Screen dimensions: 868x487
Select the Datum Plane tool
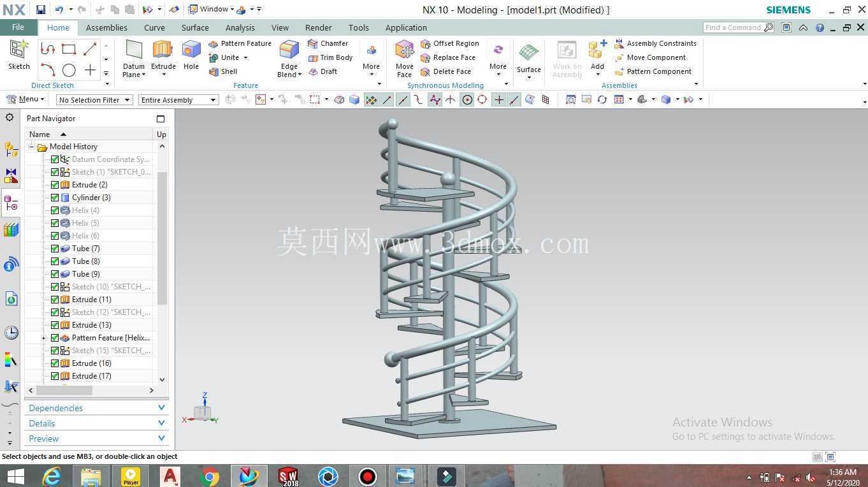tap(134, 59)
